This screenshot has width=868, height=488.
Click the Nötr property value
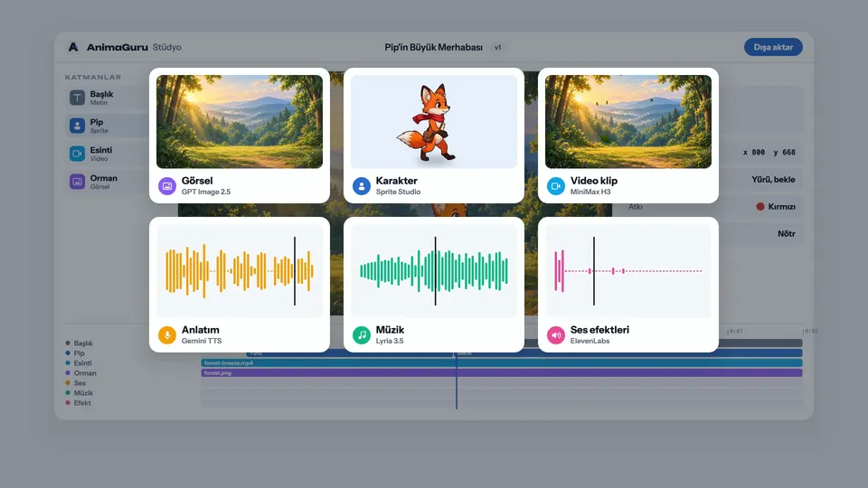pos(786,233)
